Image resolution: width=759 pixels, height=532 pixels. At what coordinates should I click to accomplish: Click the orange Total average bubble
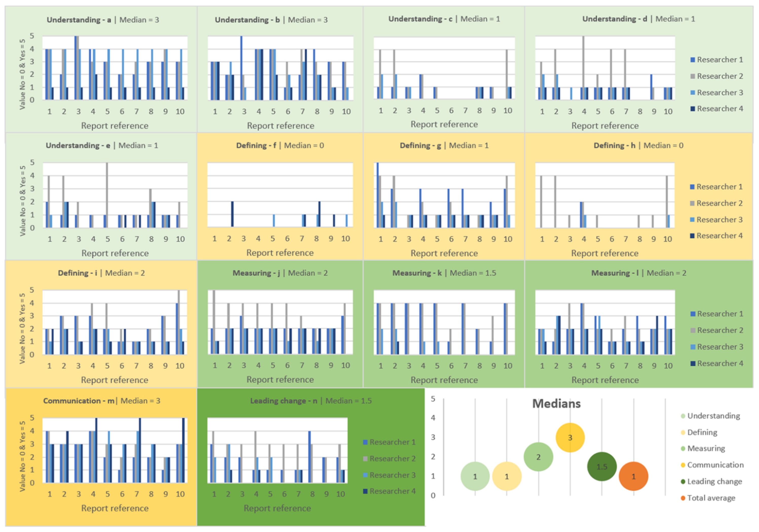[x=633, y=476]
